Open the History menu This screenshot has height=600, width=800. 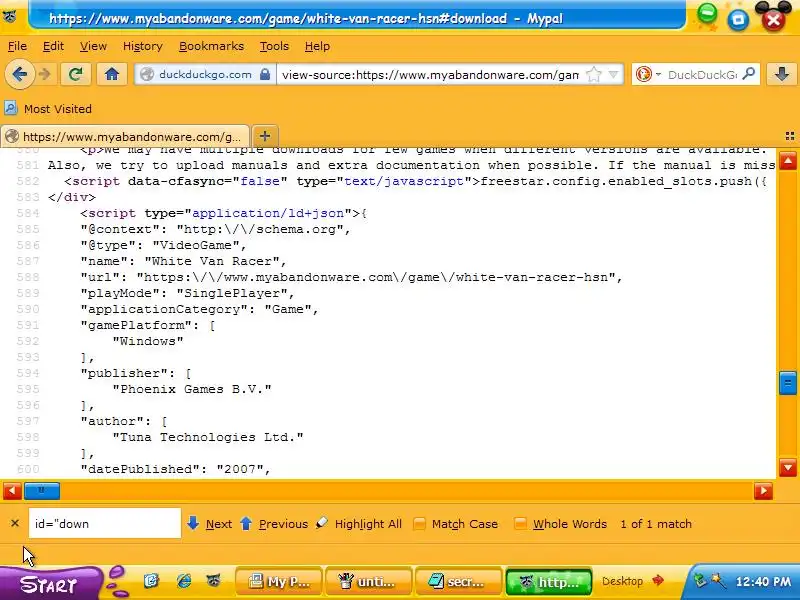[x=142, y=46]
